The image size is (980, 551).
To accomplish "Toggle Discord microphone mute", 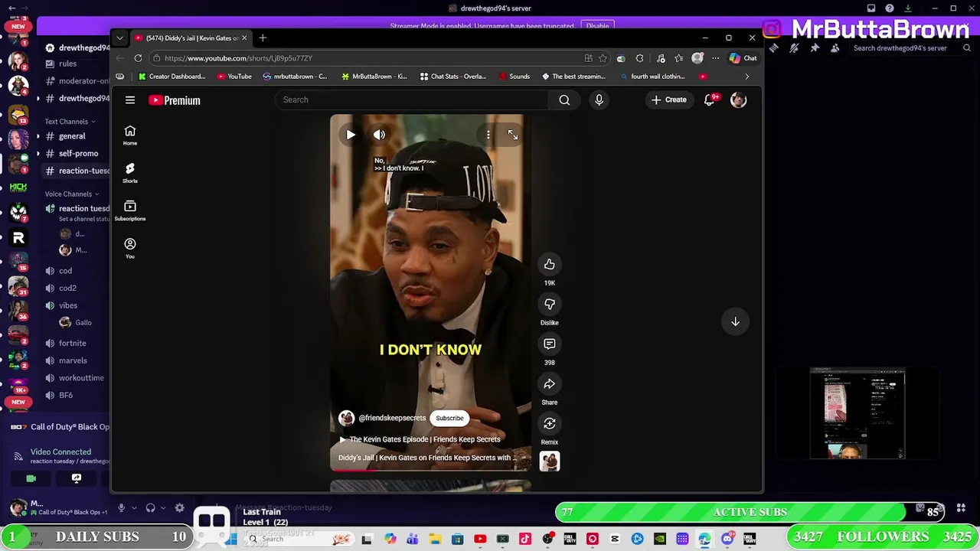I will [x=121, y=507].
